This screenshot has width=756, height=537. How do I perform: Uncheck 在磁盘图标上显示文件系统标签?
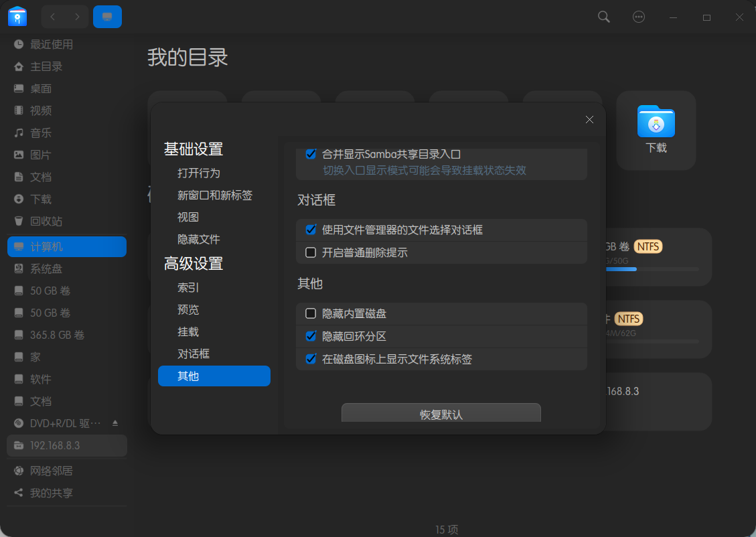311,359
